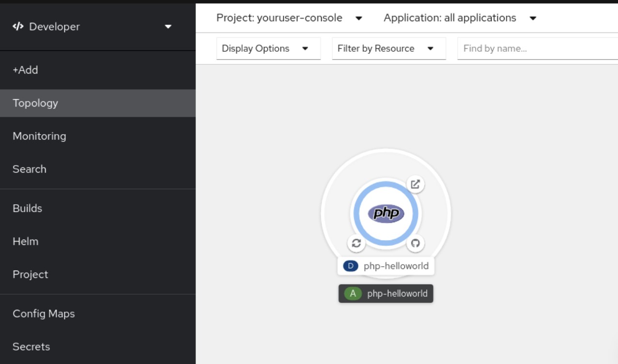Switch to the Monitoring section
The height and width of the screenshot is (364, 618).
pyautogui.click(x=39, y=136)
